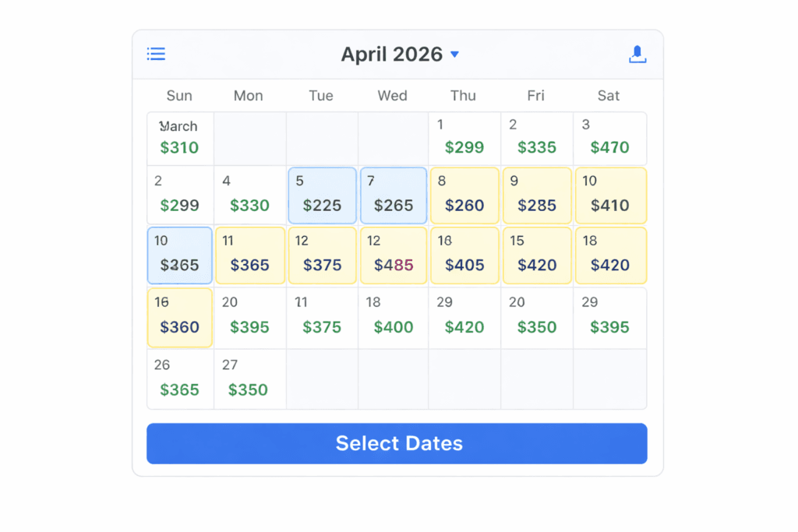Select April 26 priced at $365
Viewport: 798px width, 532px height.
pyautogui.click(x=179, y=379)
